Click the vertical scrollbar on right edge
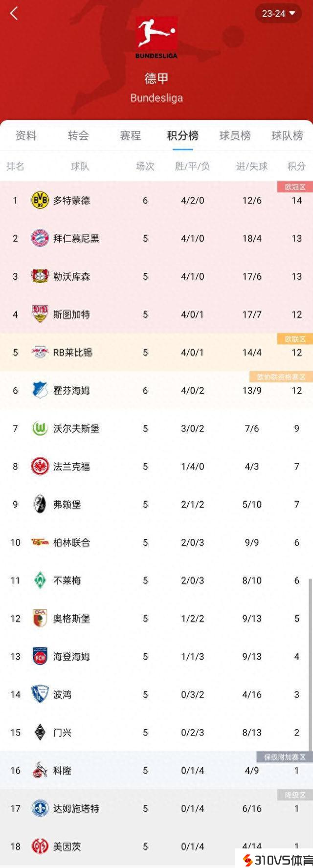The height and width of the screenshot is (868, 313). [x=310, y=660]
